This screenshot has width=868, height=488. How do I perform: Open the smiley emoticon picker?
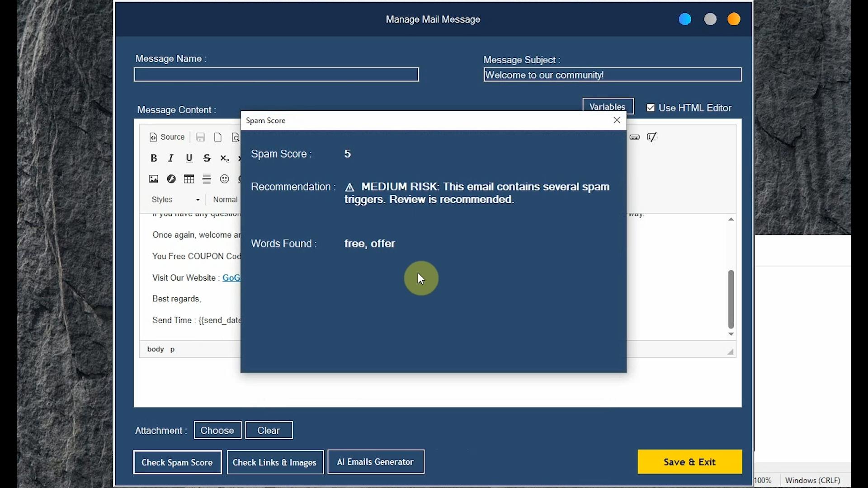click(x=224, y=179)
